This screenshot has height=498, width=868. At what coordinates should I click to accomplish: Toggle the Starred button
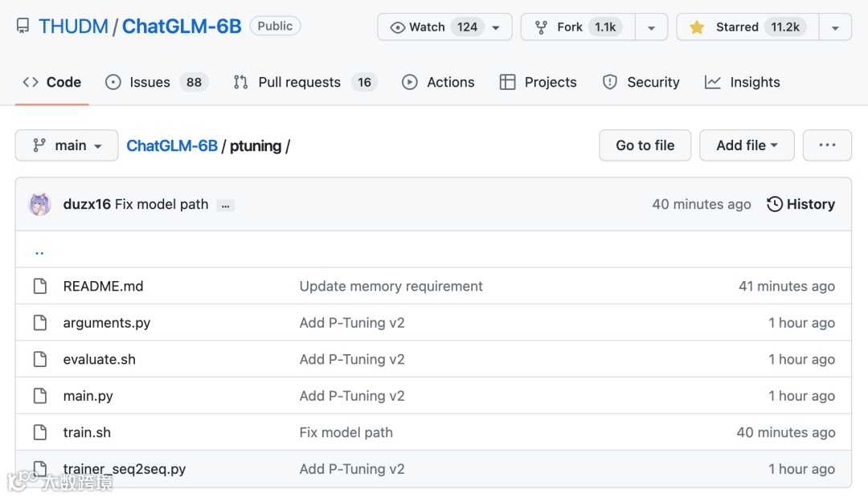coord(747,27)
